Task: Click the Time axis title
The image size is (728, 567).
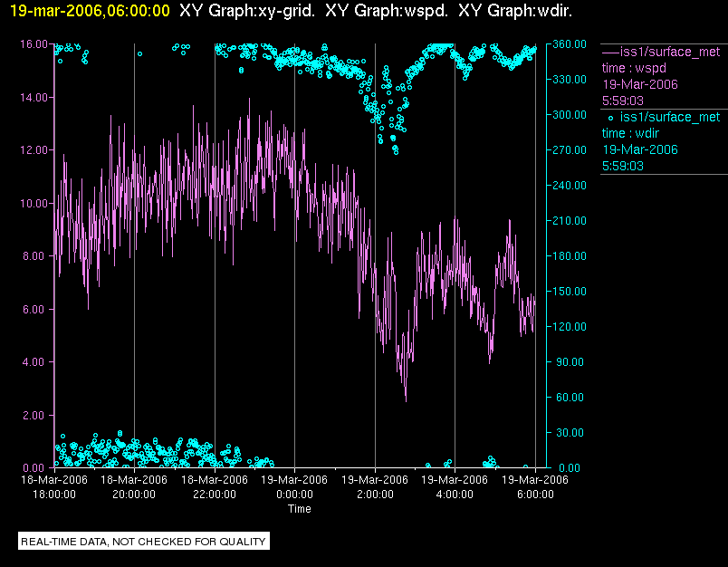Action: 300,509
